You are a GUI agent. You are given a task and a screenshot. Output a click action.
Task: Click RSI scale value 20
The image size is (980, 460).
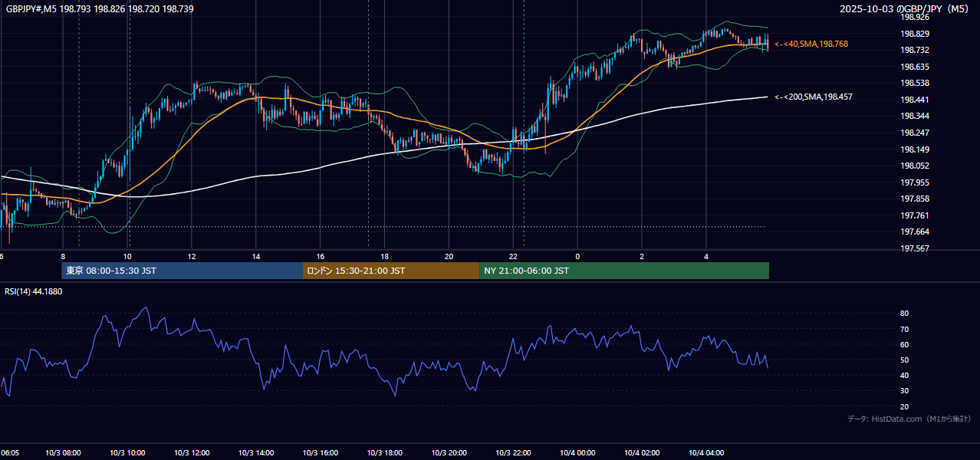tap(904, 406)
